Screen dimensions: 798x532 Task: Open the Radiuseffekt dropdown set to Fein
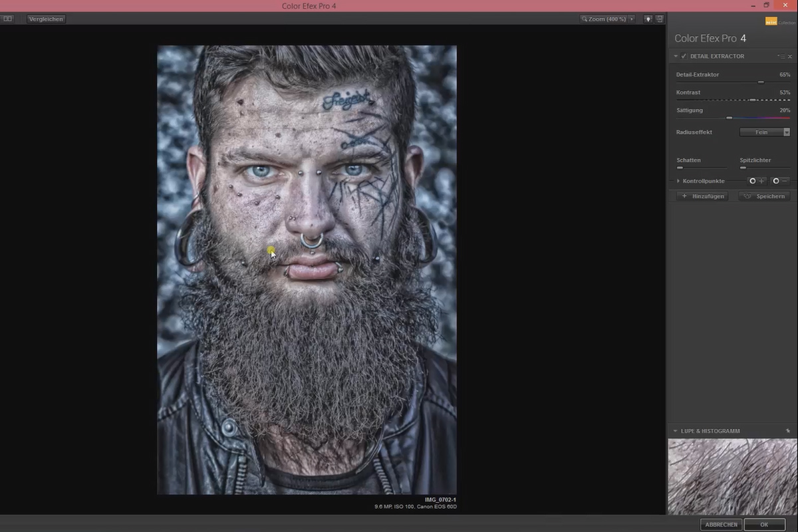click(x=765, y=132)
